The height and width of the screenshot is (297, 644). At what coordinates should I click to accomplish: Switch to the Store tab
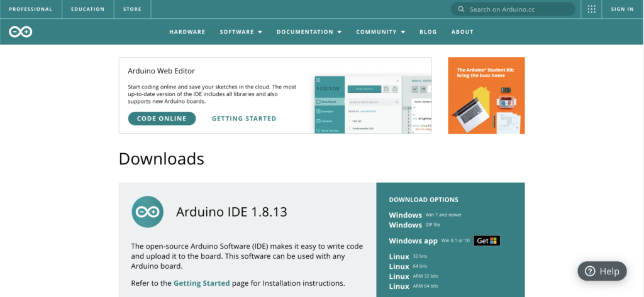coord(132,9)
